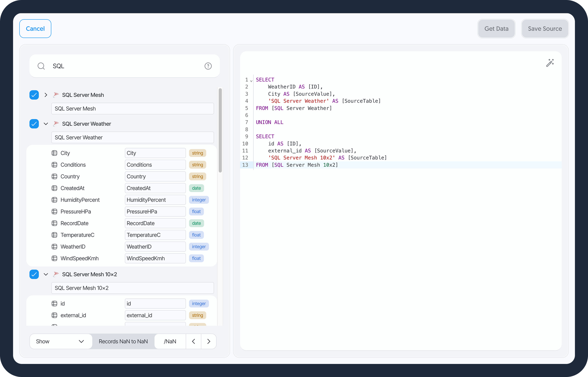This screenshot has width=588, height=377.
Task: Click the date type badge for CreatedAt
Action: pos(196,188)
